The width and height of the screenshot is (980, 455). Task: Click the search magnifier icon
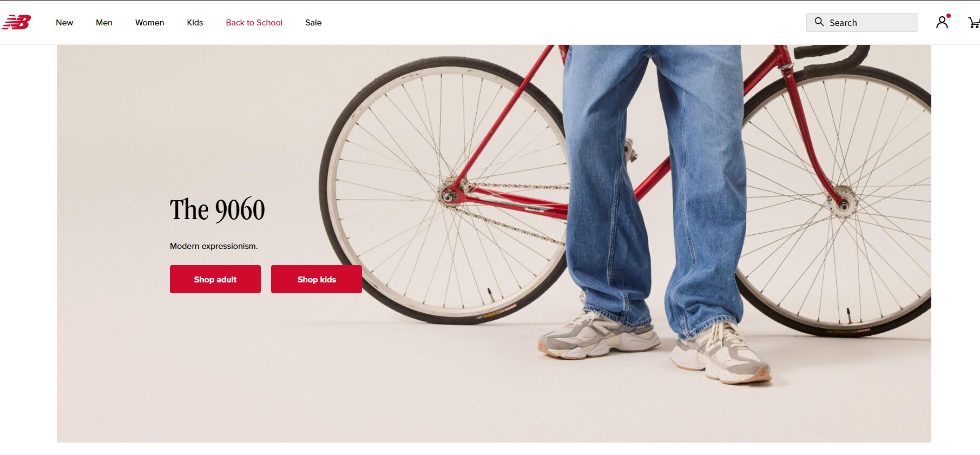tap(819, 22)
